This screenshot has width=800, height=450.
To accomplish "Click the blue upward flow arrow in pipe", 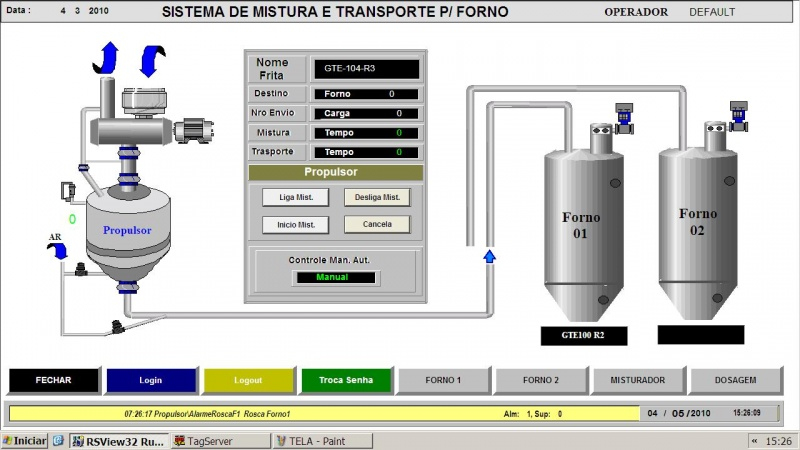I will 489,257.
